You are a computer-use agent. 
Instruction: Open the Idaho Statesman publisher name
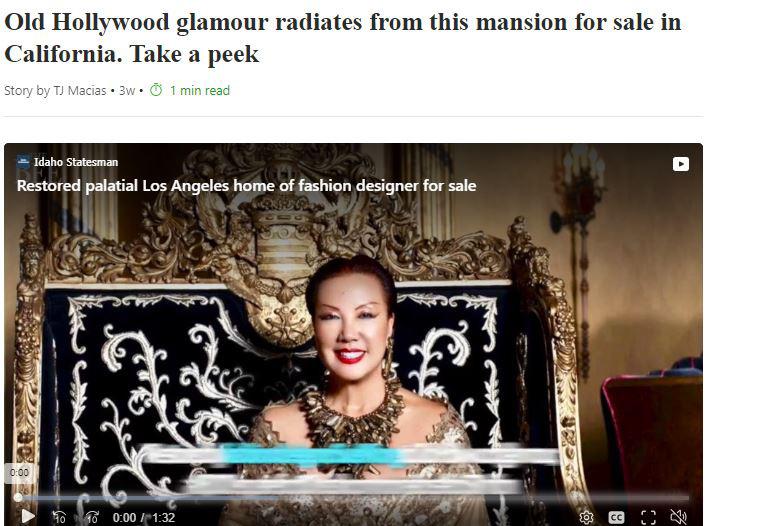pos(76,162)
